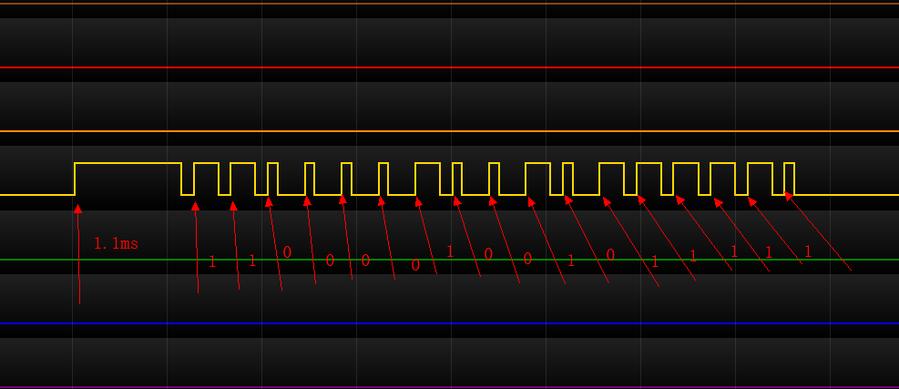Click the second "1" bit label from left

[x=252, y=261]
